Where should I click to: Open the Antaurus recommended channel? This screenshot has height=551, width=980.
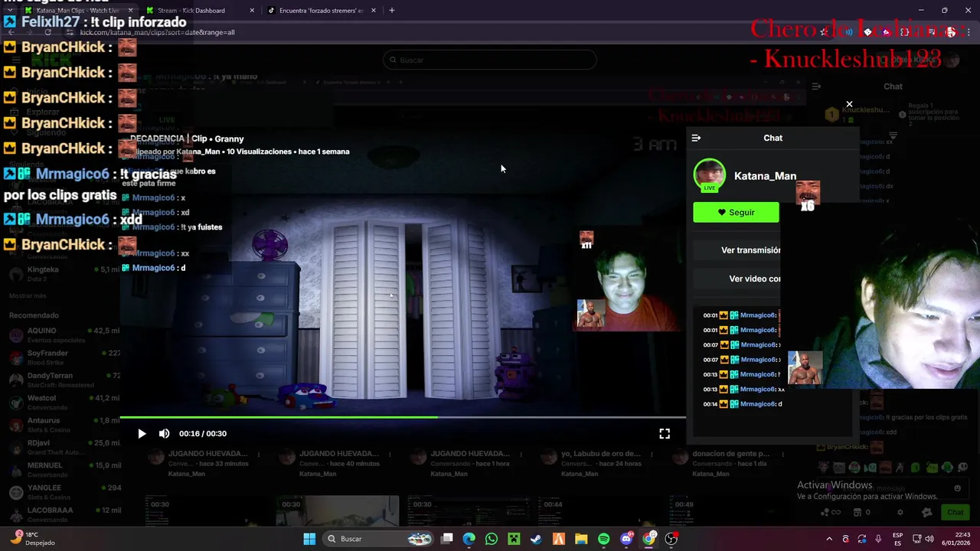point(64,424)
